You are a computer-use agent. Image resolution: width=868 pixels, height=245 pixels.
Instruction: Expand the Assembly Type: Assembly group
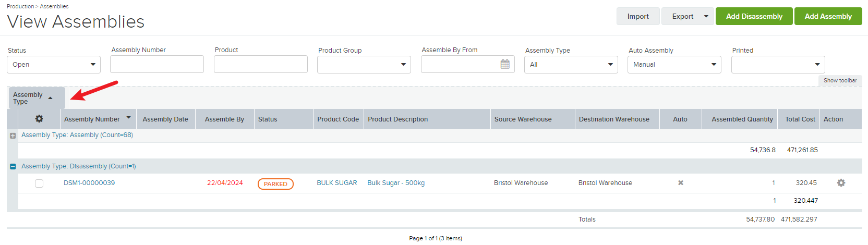click(x=13, y=136)
